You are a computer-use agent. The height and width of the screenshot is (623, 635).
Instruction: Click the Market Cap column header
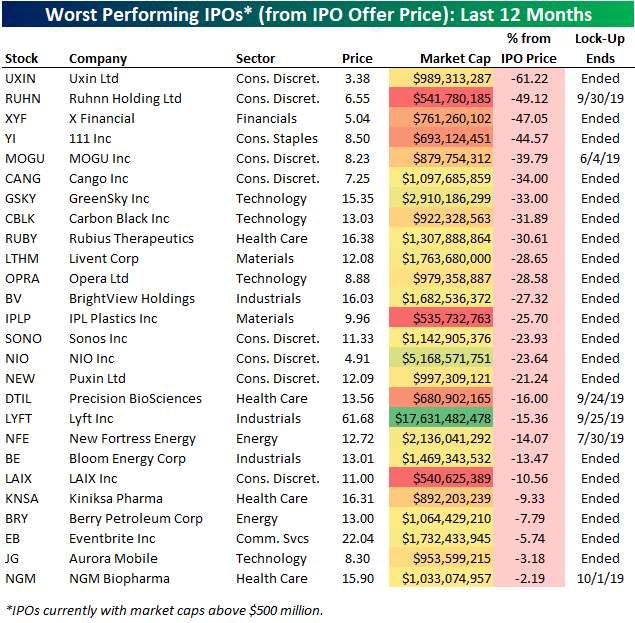(455, 59)
